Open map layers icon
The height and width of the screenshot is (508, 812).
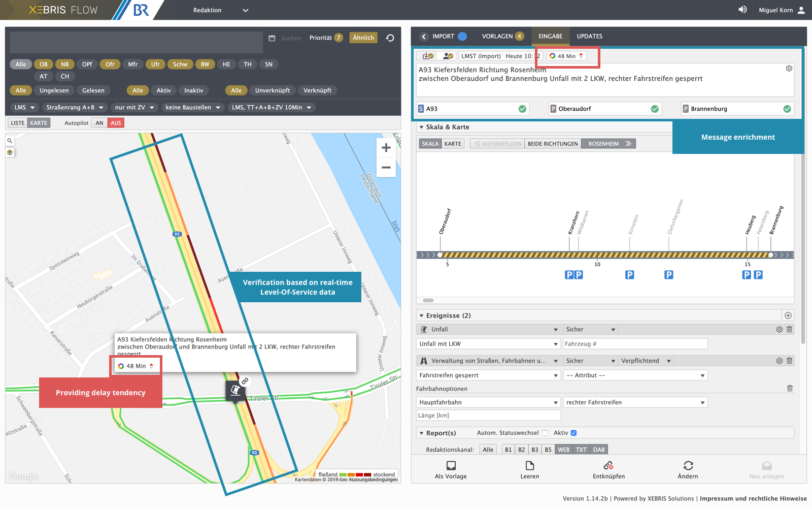10,152
